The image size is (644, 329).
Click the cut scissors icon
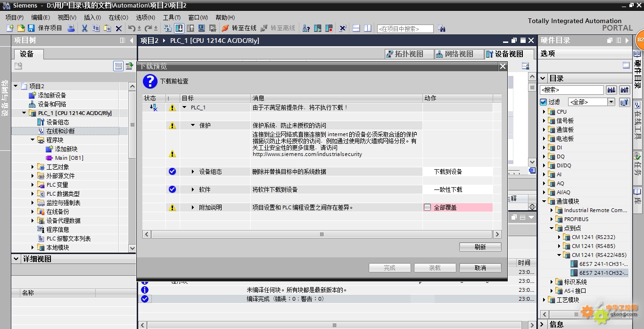tap(84, 28)
